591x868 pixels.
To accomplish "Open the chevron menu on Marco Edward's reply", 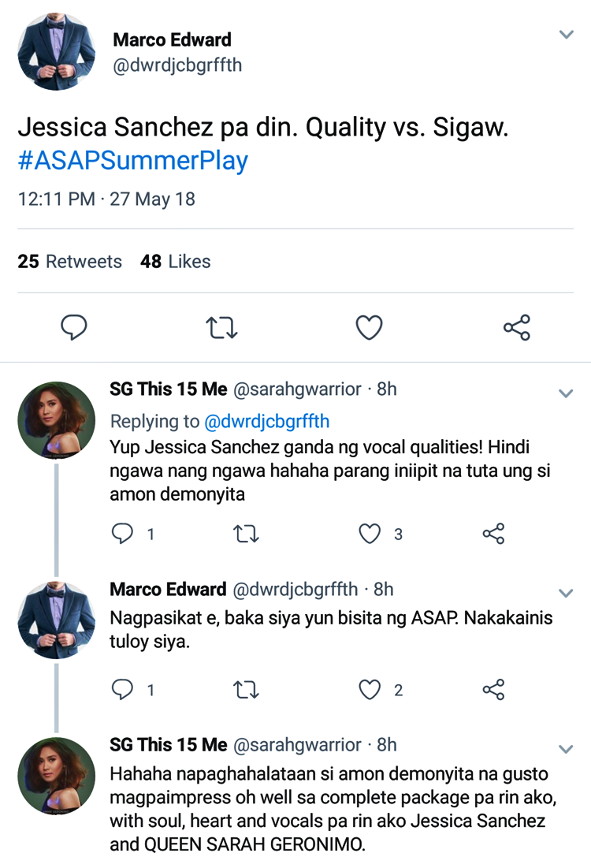I will click(566, 593).
